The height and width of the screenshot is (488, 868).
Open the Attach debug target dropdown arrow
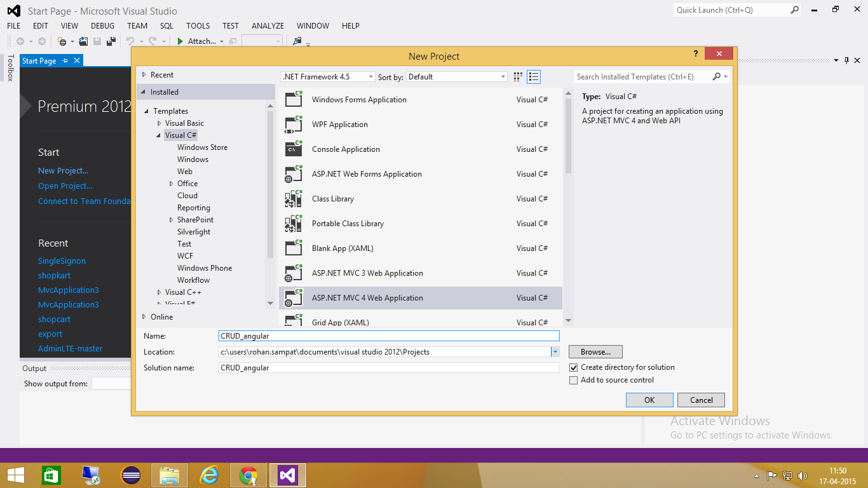click(x=222, y=41)
